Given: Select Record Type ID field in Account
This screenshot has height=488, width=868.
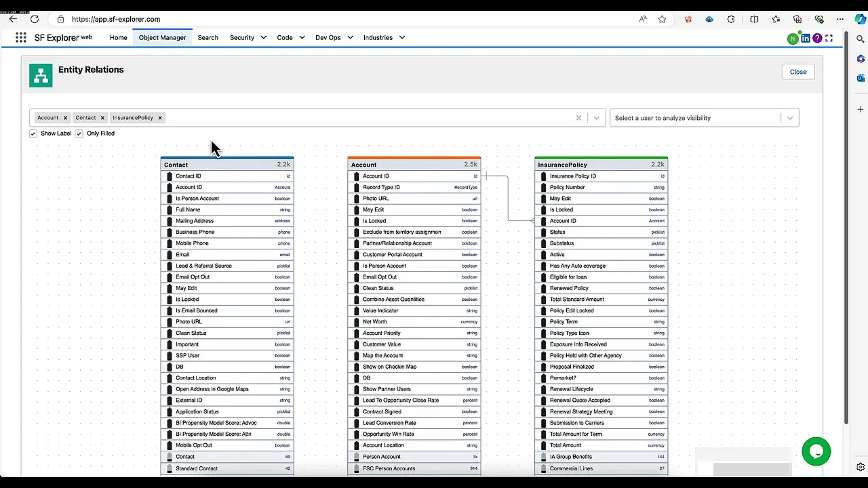Looking at the screenshot, I should tap(414, 187).
